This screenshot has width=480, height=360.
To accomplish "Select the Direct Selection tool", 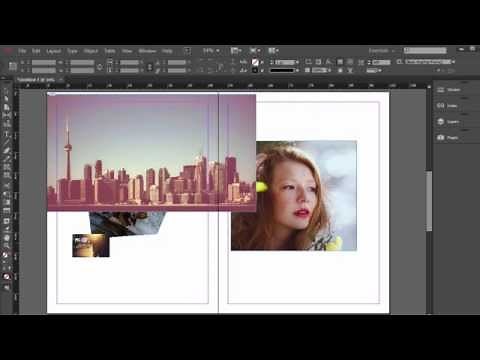I will click(6, 99).
